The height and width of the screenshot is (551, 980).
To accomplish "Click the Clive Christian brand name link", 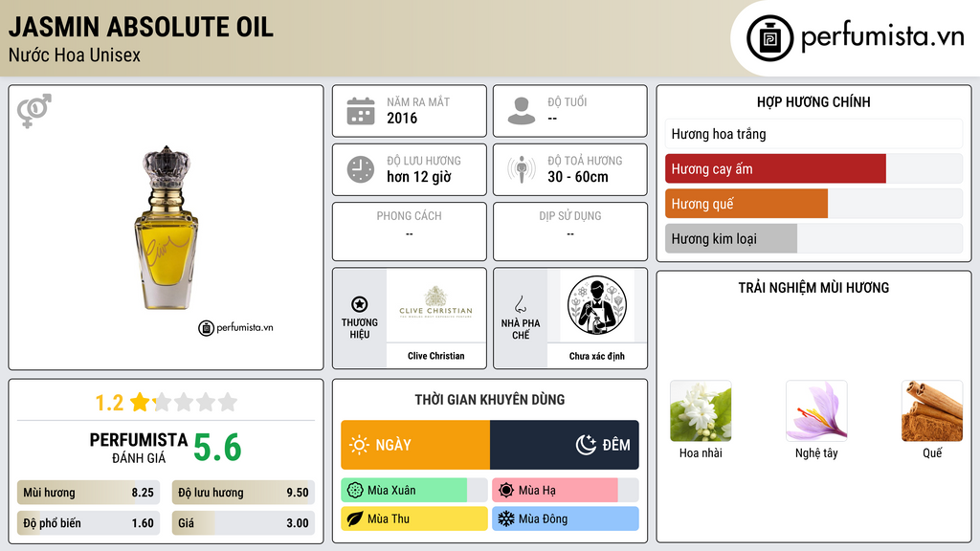I will pos(436,356).
